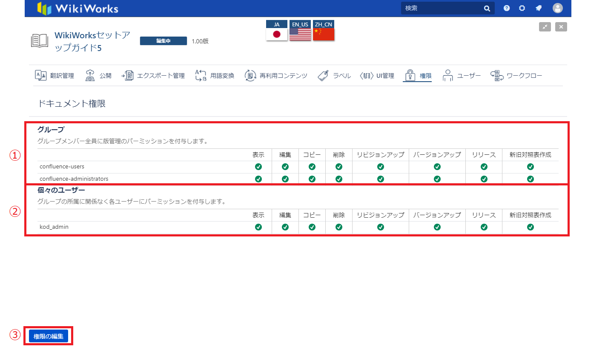Click confluence-users 表示 permission checkmark
This screenshot has width=608, height=364.
pyautogui.click(x=258, y=167)
